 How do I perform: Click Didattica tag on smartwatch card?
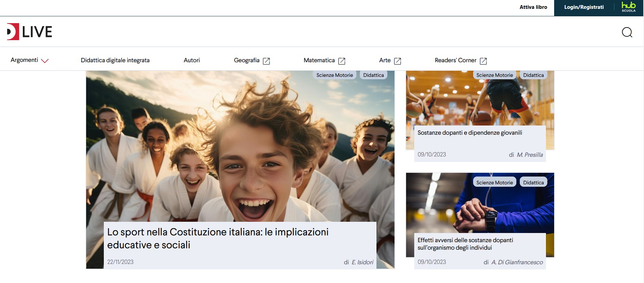tap(533, 182)
